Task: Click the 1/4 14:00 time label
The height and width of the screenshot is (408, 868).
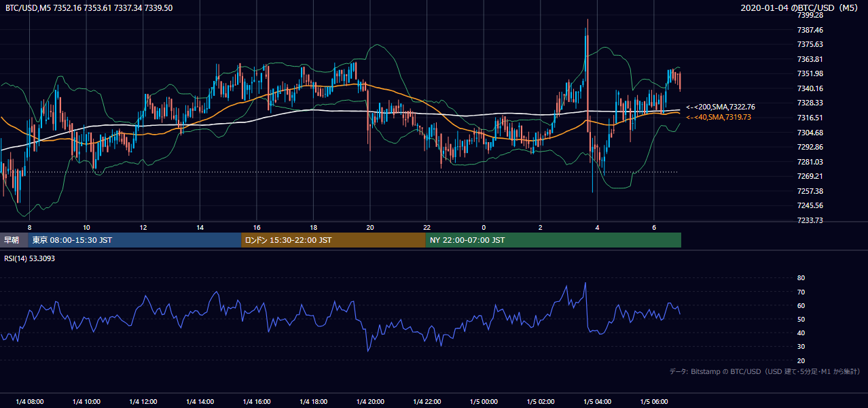Action: (x=200, y=402)
